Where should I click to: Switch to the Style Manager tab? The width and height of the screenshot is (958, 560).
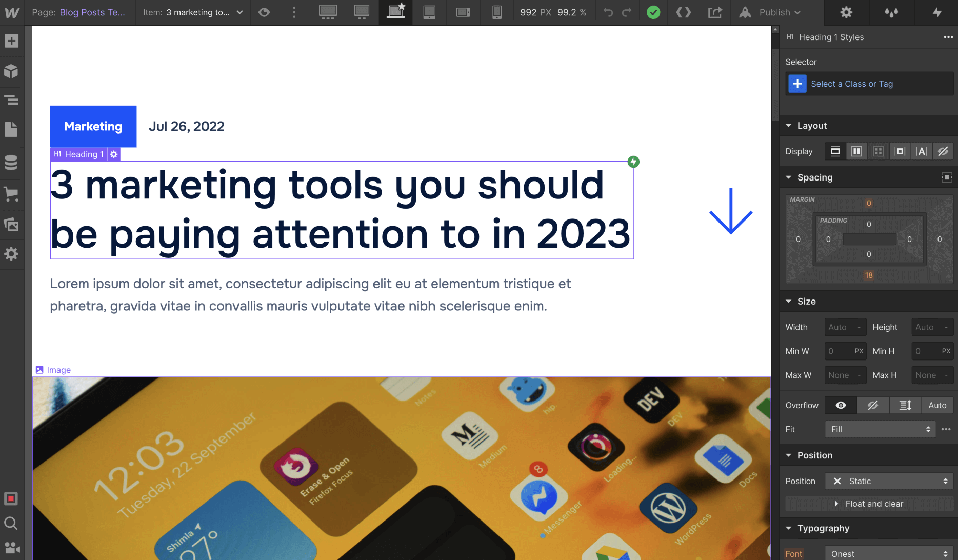pyautogui.click(x=891, y=12)
